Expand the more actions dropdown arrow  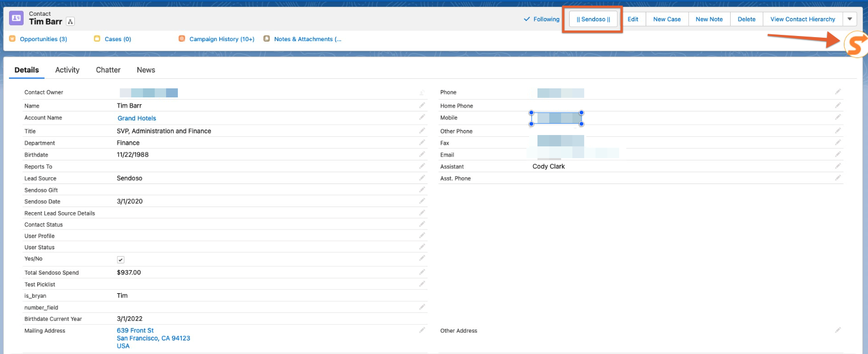click(x=850, y=19)
